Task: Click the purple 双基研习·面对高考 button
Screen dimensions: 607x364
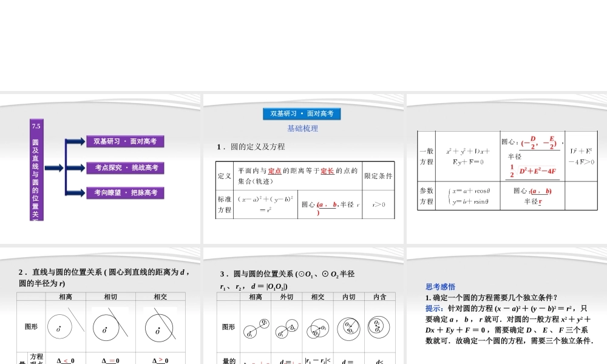Action: (x=125, y=141)
